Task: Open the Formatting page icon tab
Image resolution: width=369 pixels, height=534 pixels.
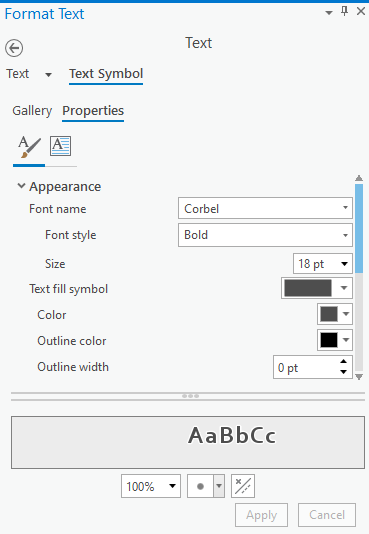Action: click(61, 146)
